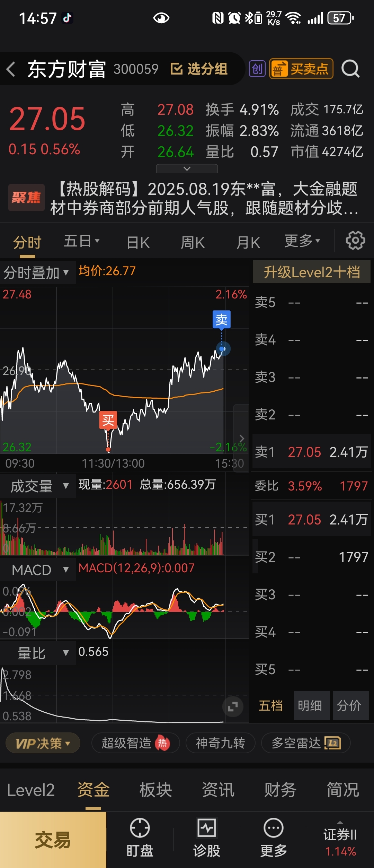Select the 资金 tab
This screenshot has height=868, width=374.
(93, 790)
